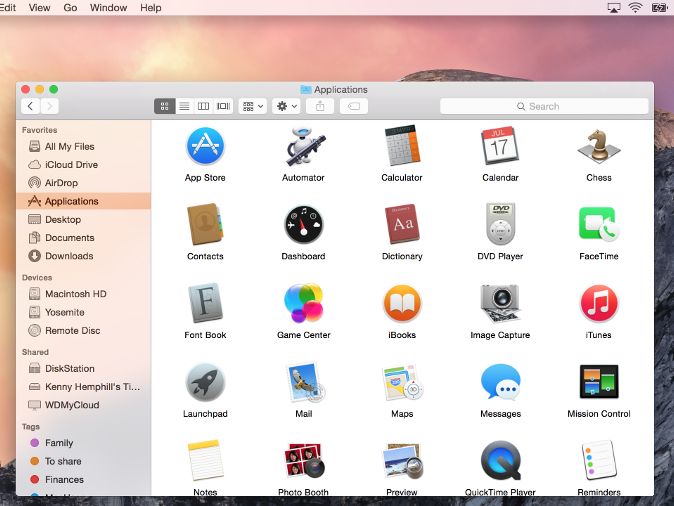Select the Photo Booth icon
The image size is (674, 506).
coord(305,461)
